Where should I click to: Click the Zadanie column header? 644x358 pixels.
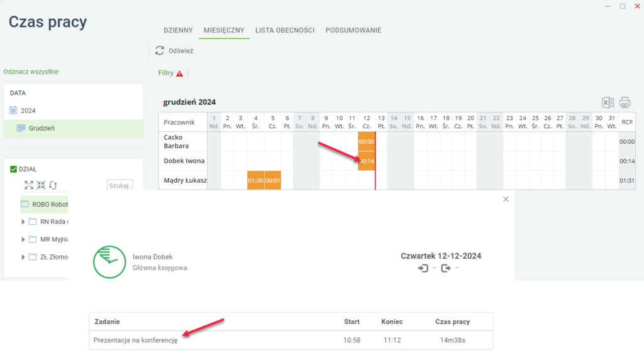click(107, 322)
